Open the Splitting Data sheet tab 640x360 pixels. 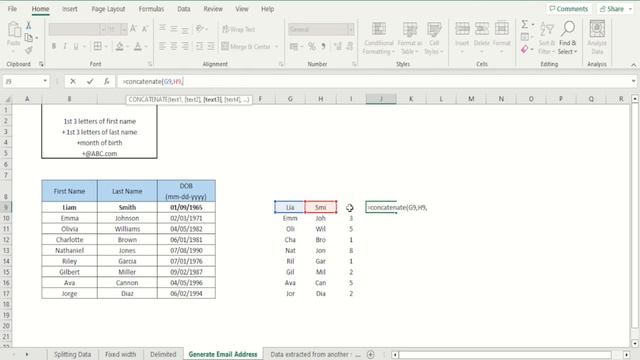[x=72, y=354]
